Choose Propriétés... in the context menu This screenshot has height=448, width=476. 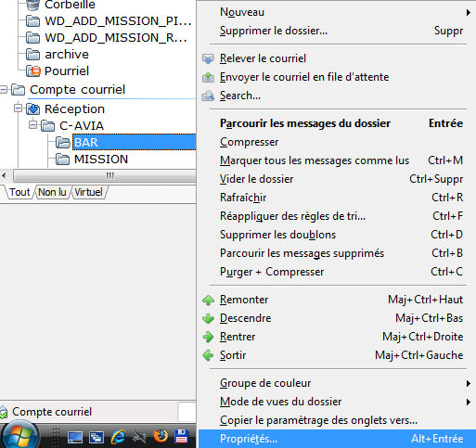point(338,439)
